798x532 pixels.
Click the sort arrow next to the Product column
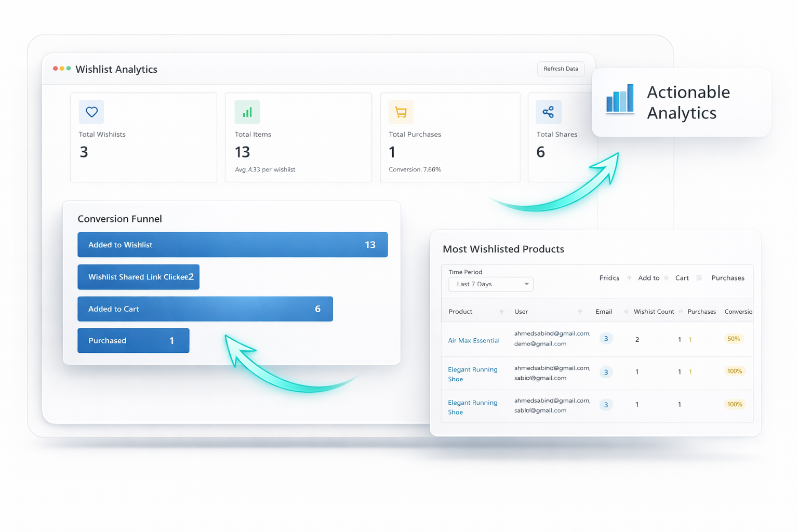coord(501,312)
